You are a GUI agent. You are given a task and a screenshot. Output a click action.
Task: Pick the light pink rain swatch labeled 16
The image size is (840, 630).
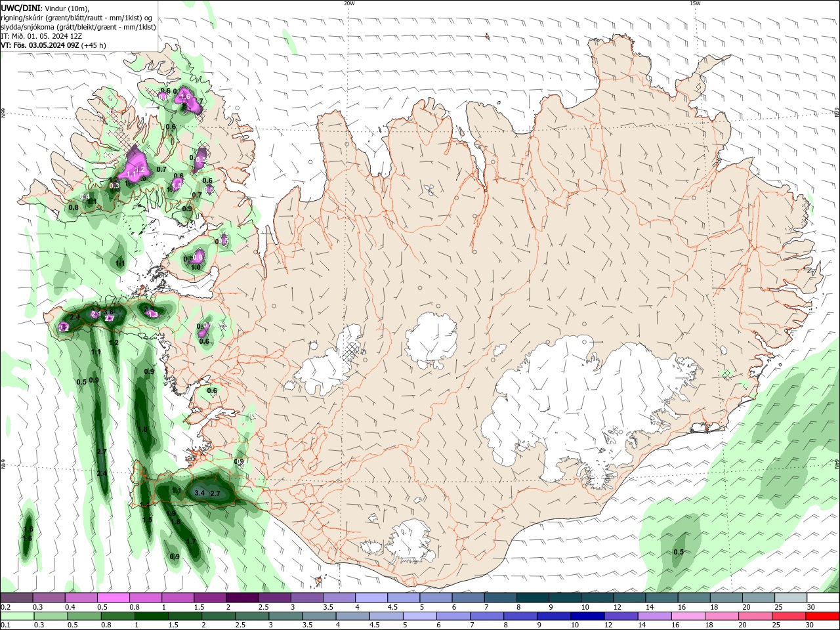tap(688, 616)
